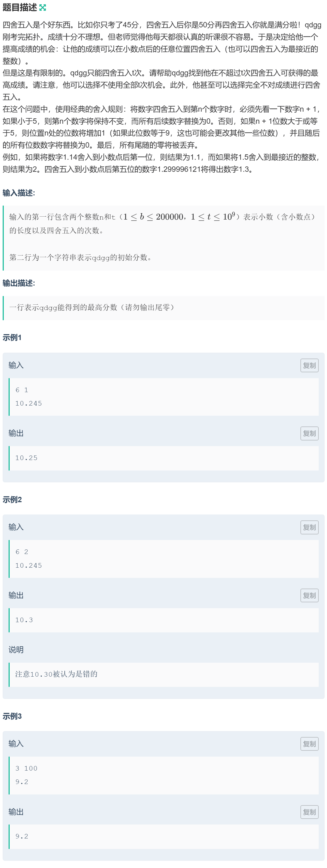Copy the output of 示例1

(310, 434)
